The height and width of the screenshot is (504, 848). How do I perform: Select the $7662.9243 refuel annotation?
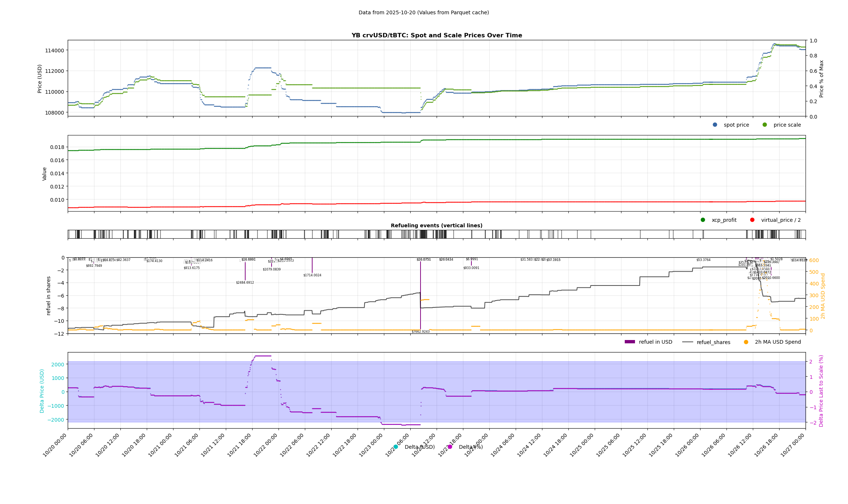[x=421, y=332]
